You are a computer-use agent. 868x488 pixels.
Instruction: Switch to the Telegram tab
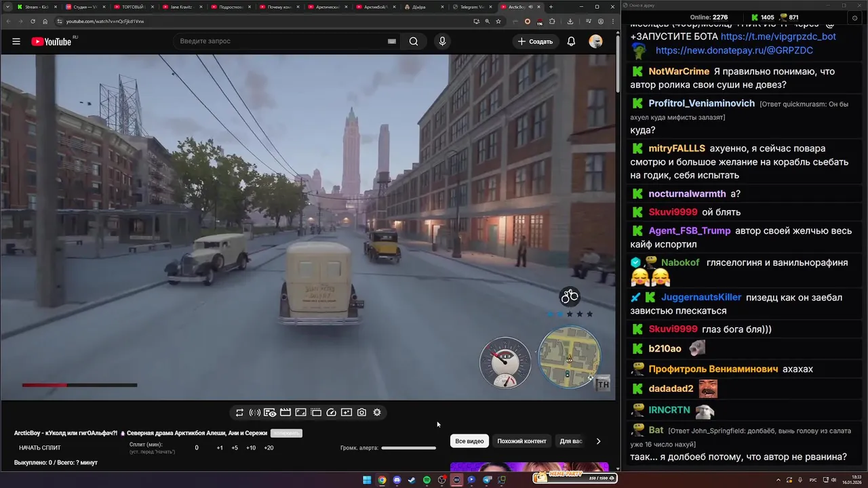pyautogui.click(x=472, y=7)
